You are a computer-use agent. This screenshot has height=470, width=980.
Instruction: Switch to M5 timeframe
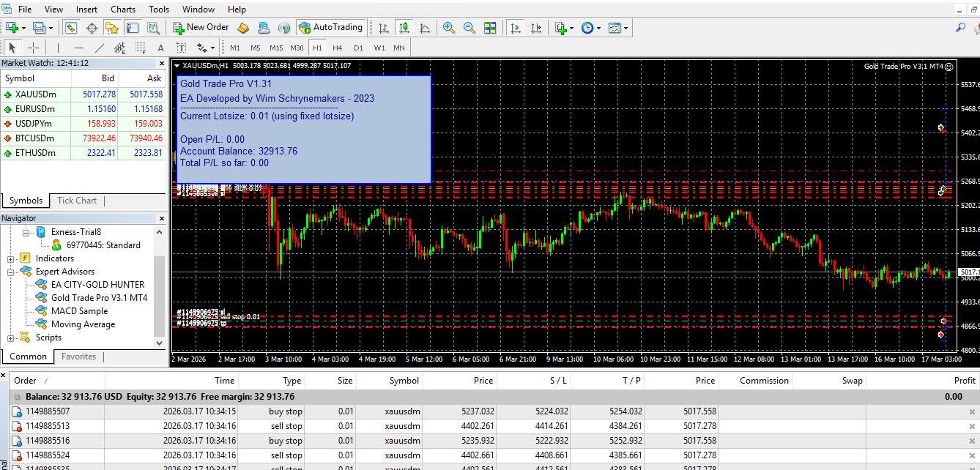(255, 48)
